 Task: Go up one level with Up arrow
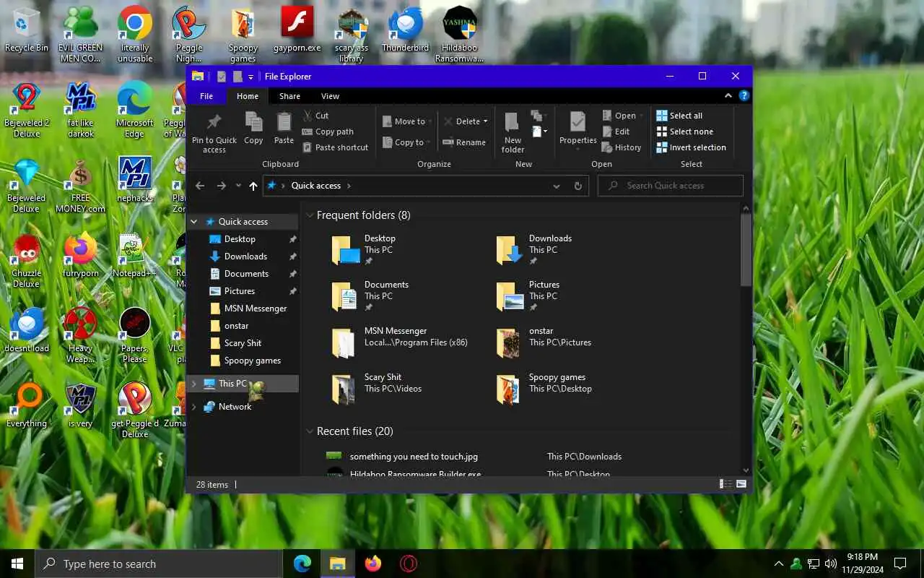point(253,186)
